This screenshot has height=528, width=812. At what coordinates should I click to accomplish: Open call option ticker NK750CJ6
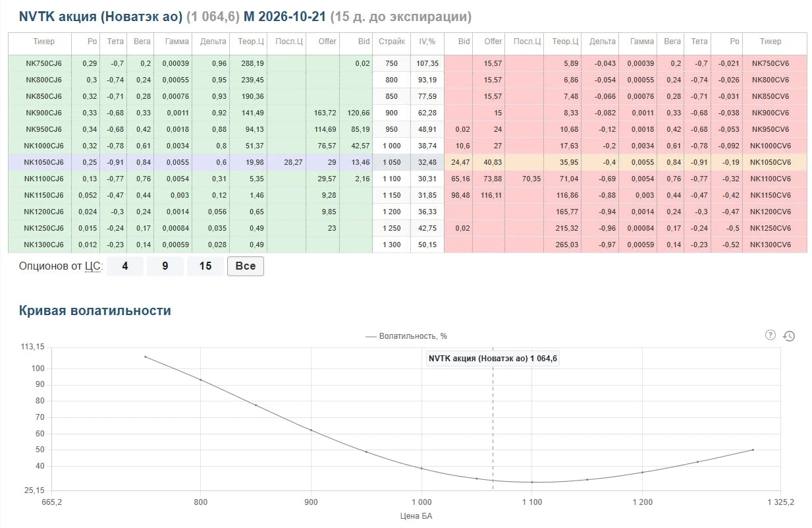tap(43, 63)
